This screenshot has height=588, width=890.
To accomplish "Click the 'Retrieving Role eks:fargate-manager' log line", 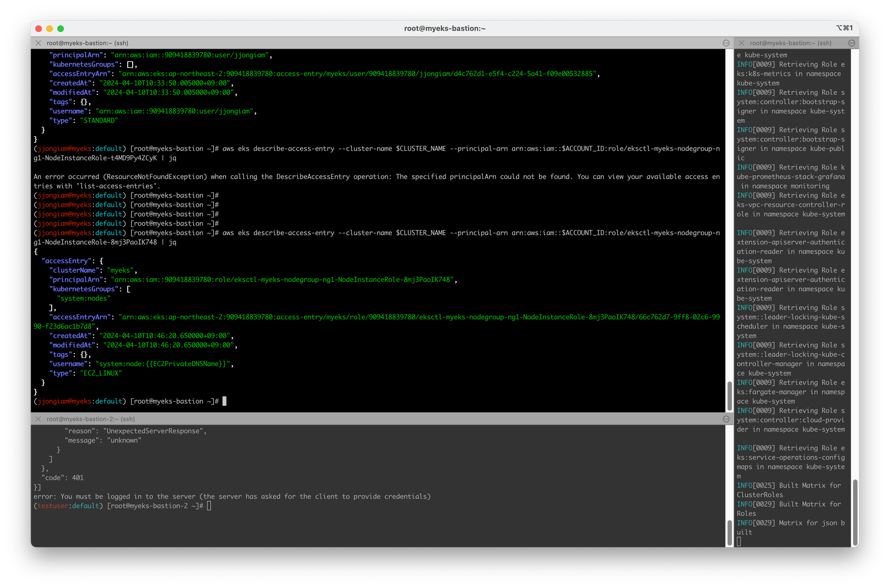I will click(790, 392).
